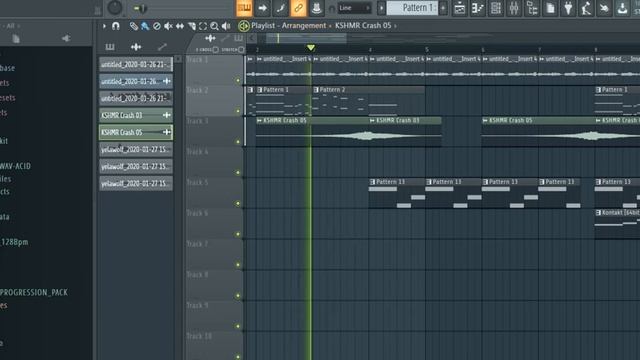This screenshot has width=640, height=360.
Task: Select the Playback speaker tool
Action: [x=226, y=26]
